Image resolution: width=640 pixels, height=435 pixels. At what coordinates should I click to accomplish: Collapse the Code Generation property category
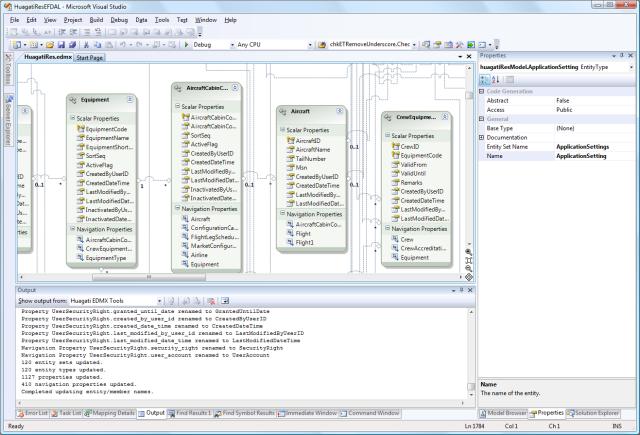[482, 91]
